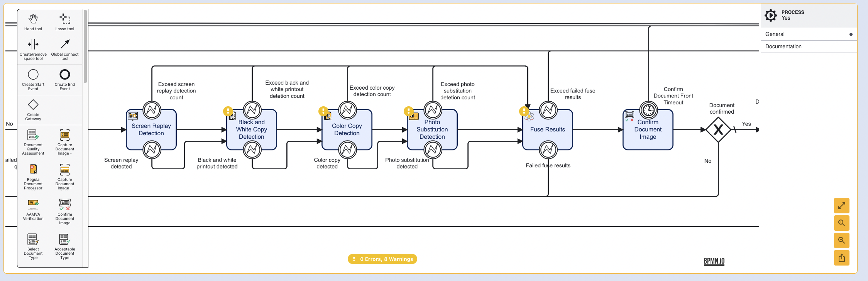Screen dimensions: 868x281
Task: Pick Document Quality Assessment from the palette
Action: click(33, 135)
